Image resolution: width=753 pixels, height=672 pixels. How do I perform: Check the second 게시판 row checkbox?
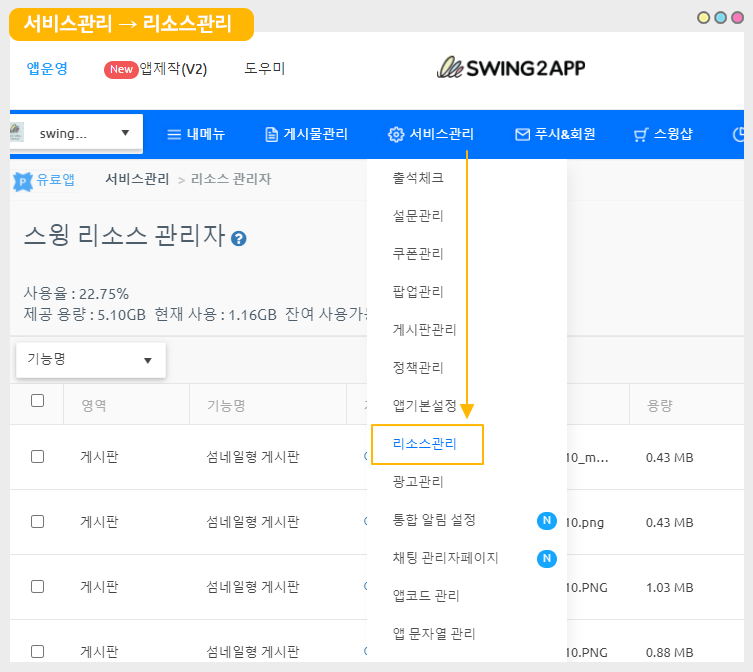coord(38,521)
